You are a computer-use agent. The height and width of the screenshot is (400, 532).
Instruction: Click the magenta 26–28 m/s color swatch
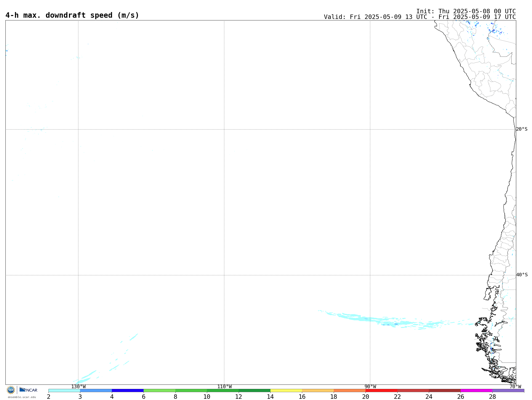[x=476, y=391]
